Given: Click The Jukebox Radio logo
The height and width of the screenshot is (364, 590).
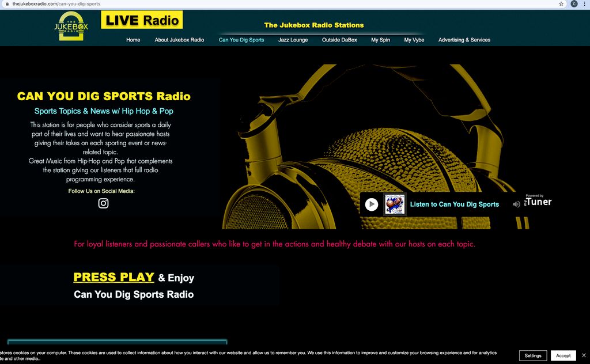Looking at the screenshot, I should (x=71, y=26).
